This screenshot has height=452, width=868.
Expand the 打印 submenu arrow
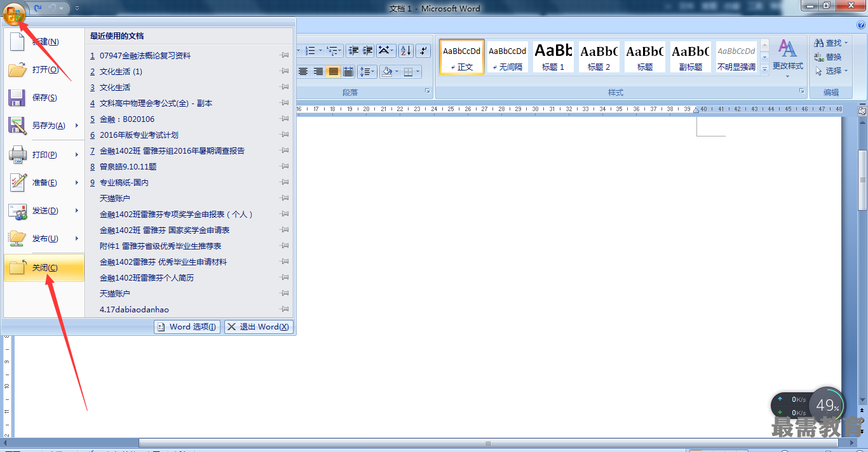point(77,155)
